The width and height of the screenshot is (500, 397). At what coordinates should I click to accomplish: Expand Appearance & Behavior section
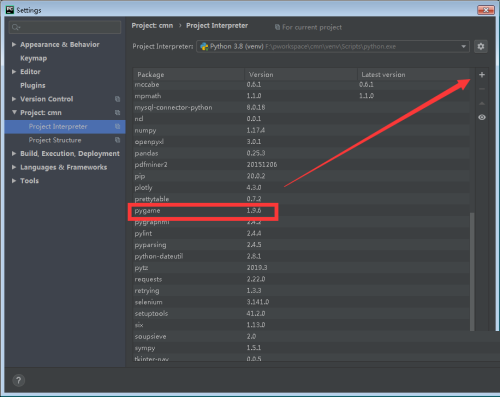pyautogui.click(x=14, y=44)
